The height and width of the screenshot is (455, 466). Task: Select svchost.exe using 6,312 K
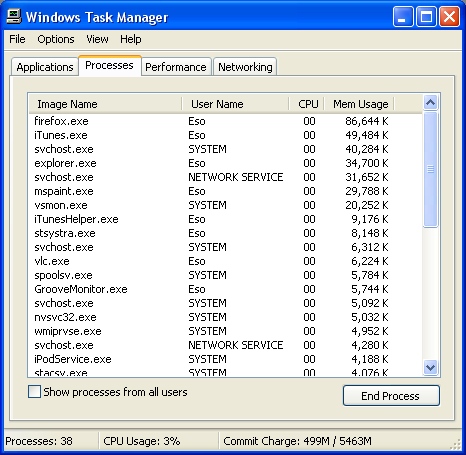[225, 247]
